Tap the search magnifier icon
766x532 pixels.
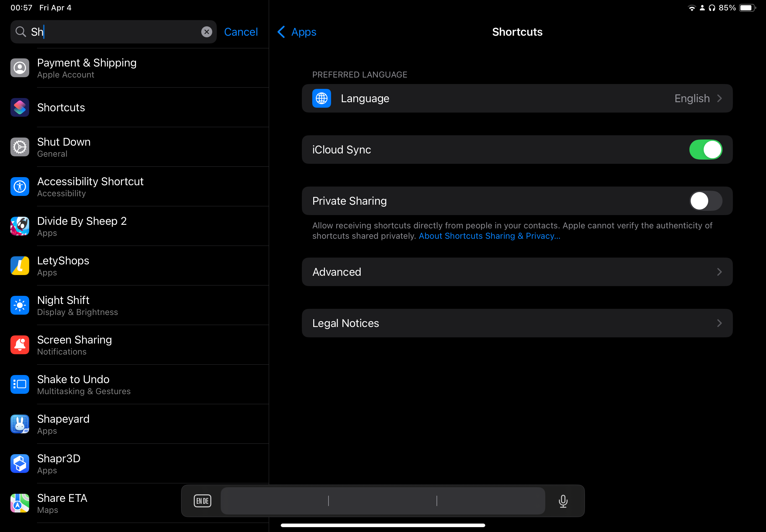coord(21,32)
